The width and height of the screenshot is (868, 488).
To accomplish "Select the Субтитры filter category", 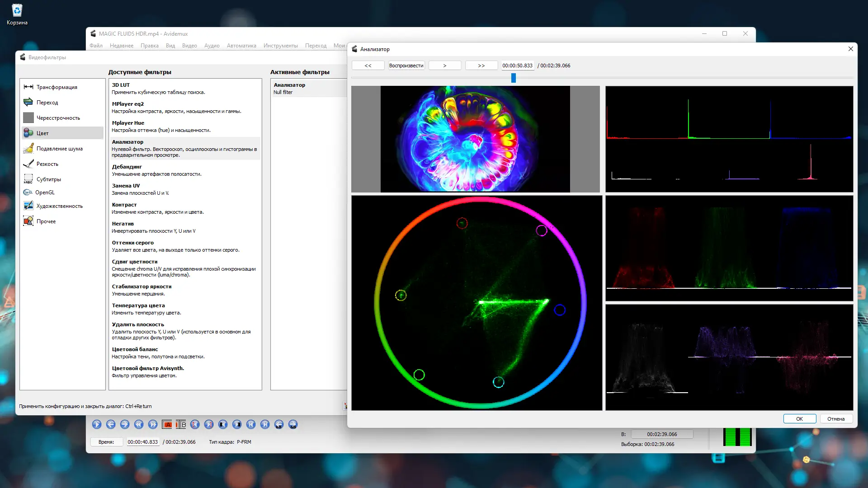I will [48, 179].
